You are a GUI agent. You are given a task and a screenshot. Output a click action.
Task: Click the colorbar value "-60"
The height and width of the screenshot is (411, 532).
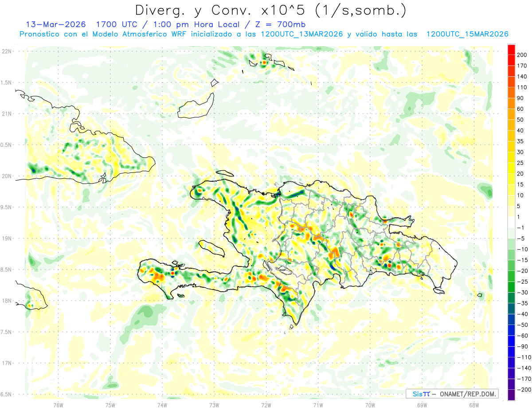click(x=522, y=336)
